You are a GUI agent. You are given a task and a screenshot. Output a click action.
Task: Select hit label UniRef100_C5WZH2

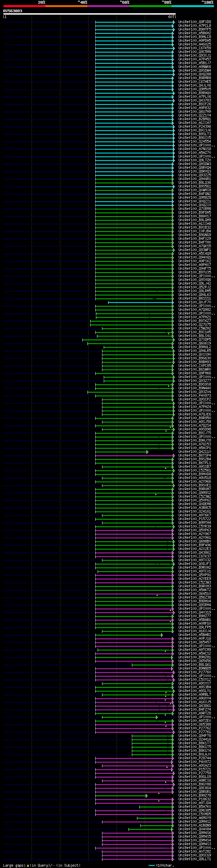pyautogui.click(x=195, y=329)
